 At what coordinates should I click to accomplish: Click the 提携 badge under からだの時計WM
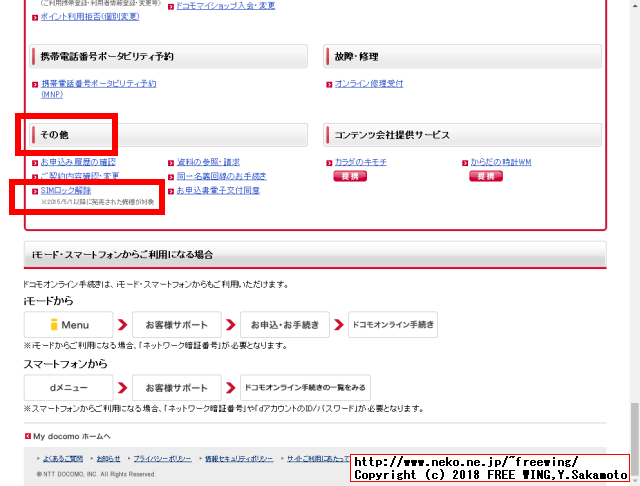coord(485,176)
